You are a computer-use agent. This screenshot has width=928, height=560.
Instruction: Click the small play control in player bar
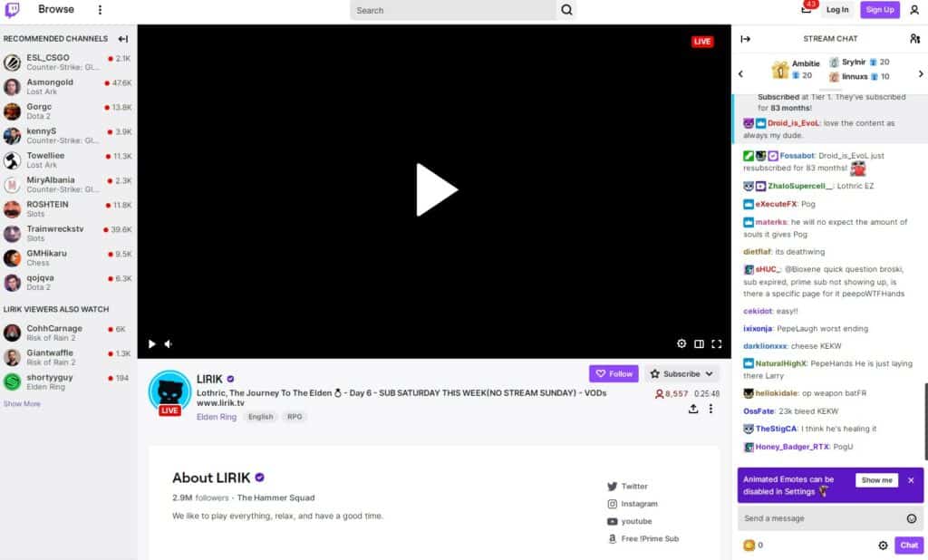[152, 344]
